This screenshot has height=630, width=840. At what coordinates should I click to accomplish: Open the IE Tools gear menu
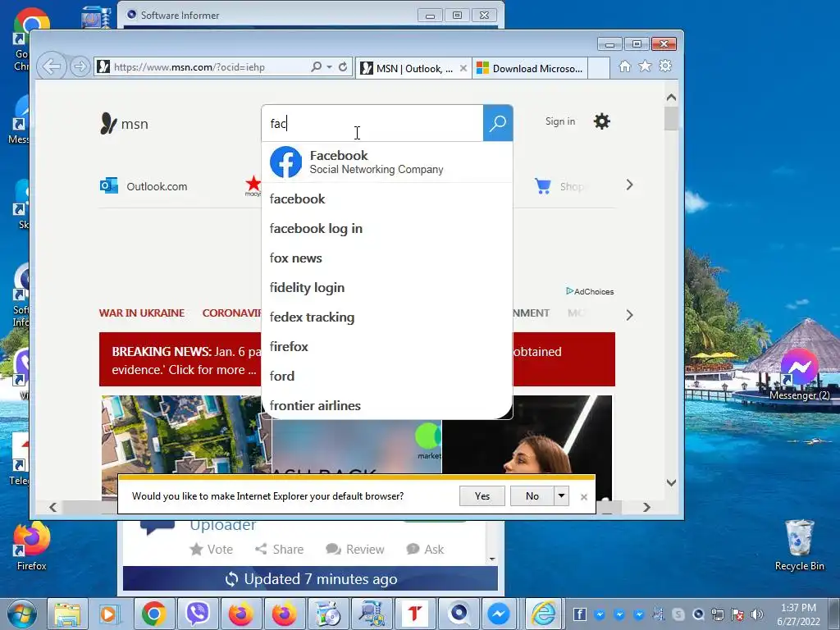pyautogui.click(x=665, y=66)
